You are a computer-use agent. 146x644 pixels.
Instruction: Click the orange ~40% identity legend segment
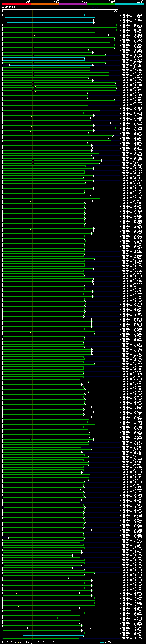(x=45, y=4)
